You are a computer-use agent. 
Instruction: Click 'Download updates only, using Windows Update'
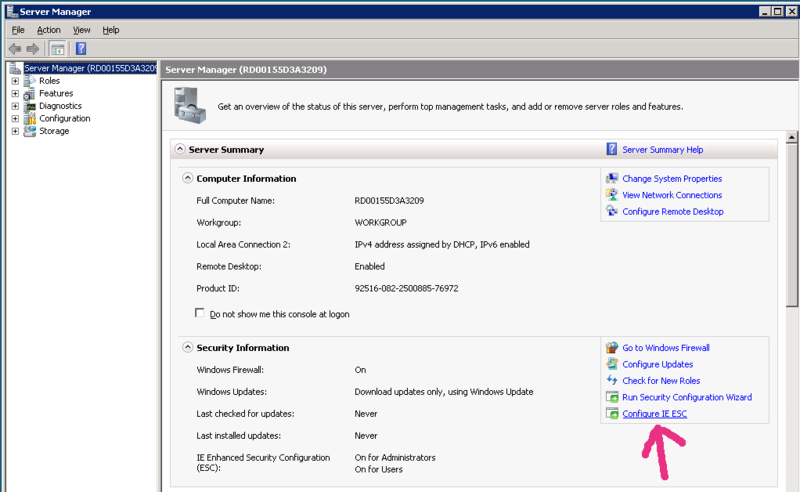[x=443, y=392]
